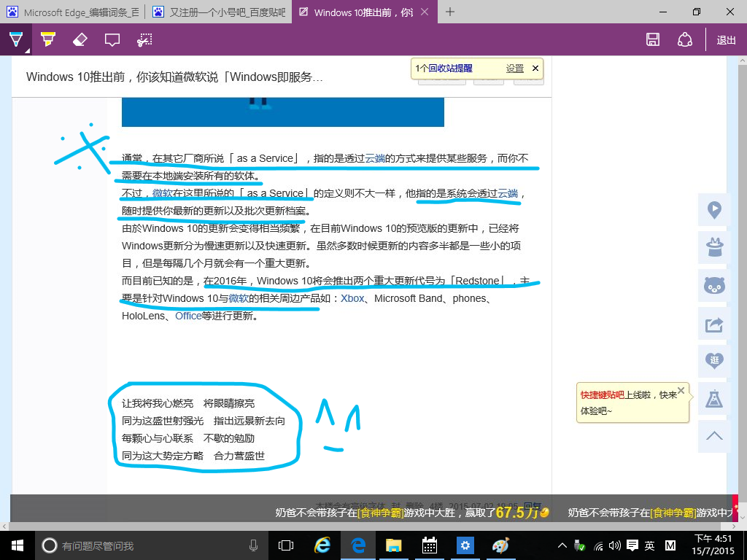Open the first 云端 link in article
The image size is (747, 560).
[375, 158]
